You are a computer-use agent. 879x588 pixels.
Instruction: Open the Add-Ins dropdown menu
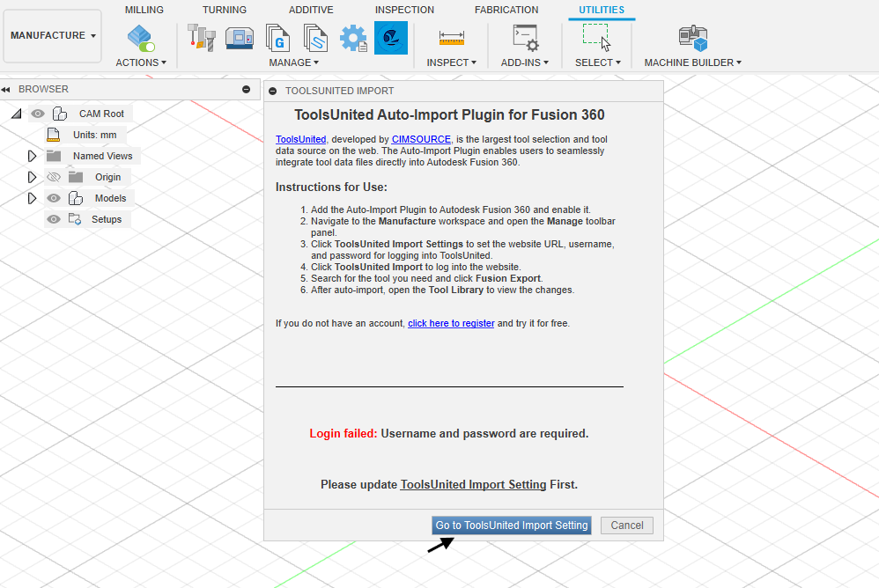pyautogui.click(x=525, y=62)
